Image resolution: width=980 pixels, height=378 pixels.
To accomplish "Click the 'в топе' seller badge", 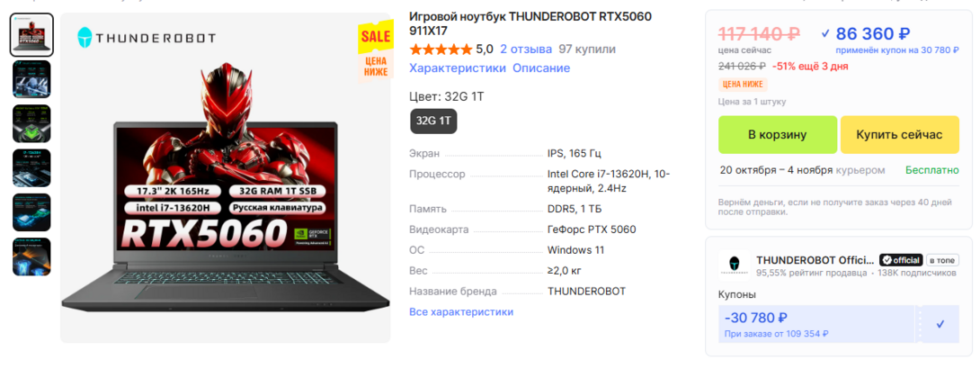I will (942, 260).
